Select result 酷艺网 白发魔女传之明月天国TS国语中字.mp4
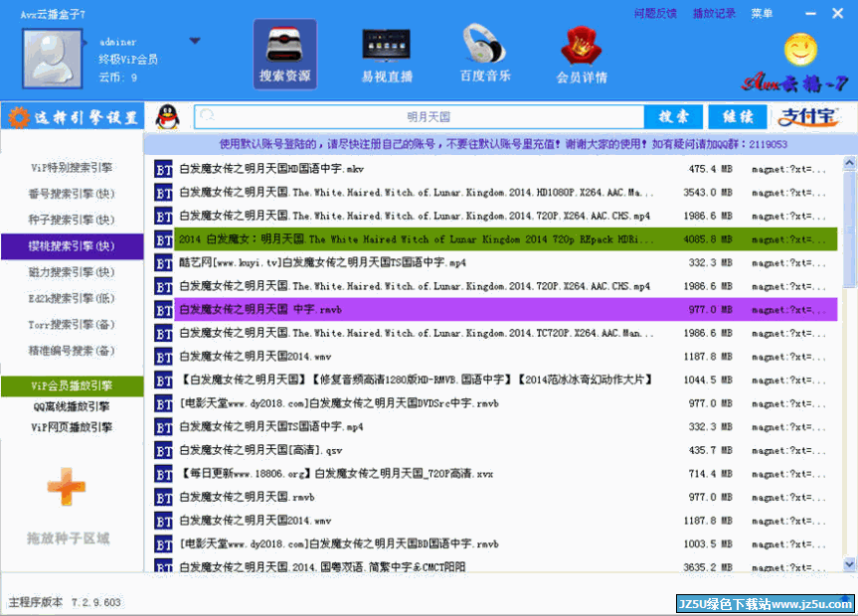The width and height of the screenshot is (858, 616). click(322, 262)
